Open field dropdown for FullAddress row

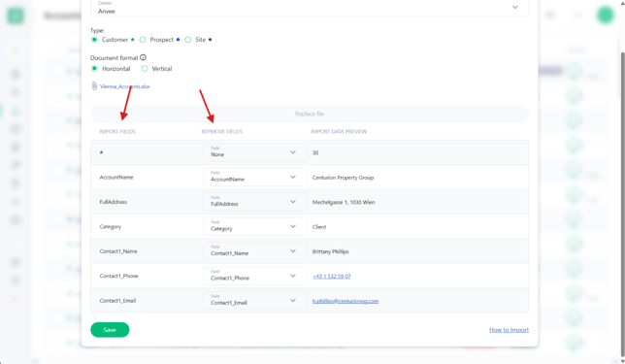(254, 202)
